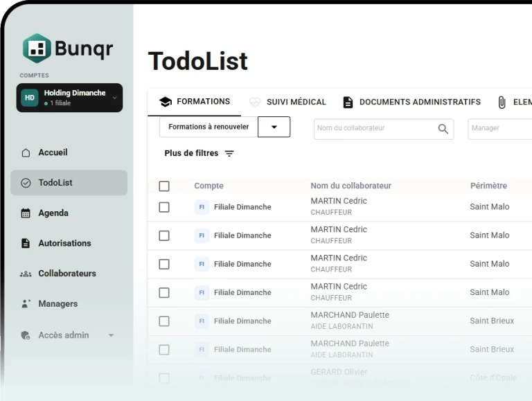Open the Formations à renouveler dropdown arrow
Screen dimensions: 532x401
coord(274,127)
